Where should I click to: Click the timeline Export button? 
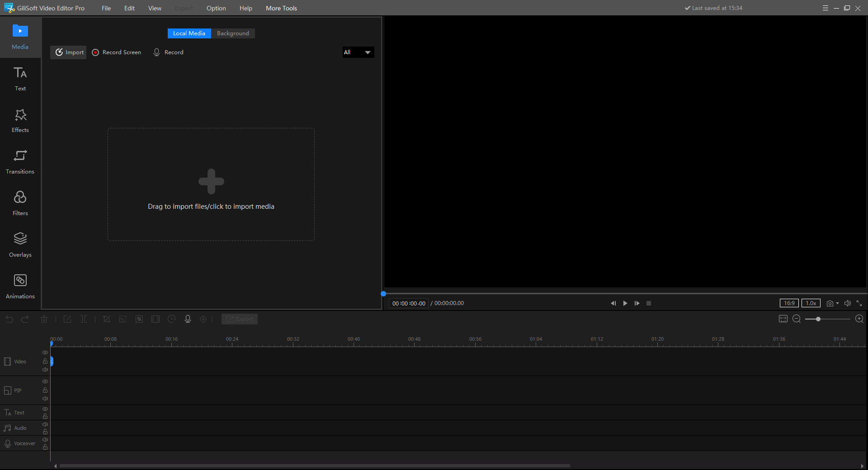[240, 319]
